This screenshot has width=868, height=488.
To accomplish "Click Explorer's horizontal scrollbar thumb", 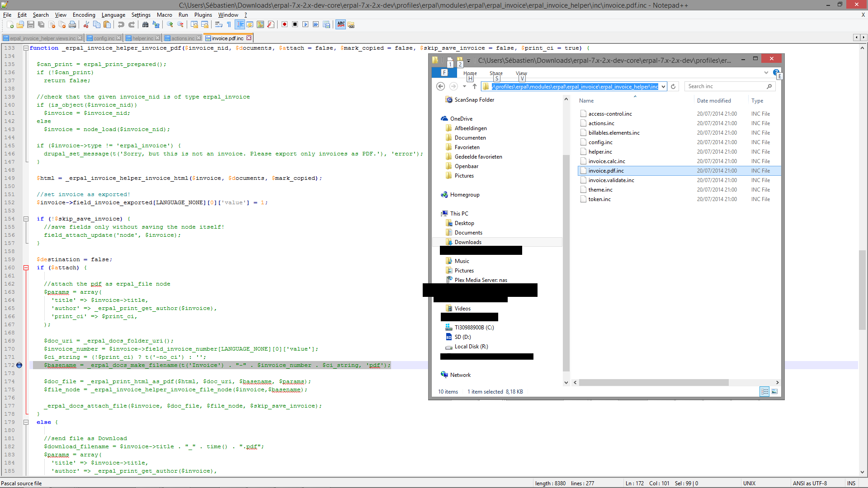I will click(x=654, y=382).
